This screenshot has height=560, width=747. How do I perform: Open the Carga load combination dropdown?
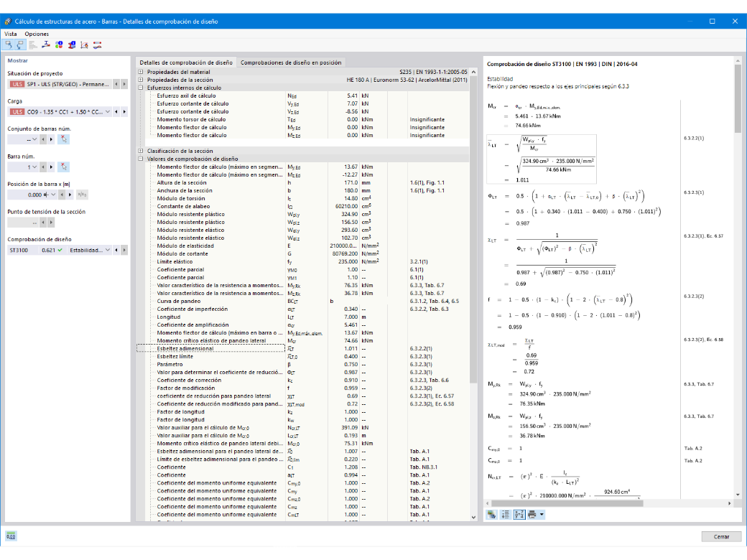pos(108,112)
